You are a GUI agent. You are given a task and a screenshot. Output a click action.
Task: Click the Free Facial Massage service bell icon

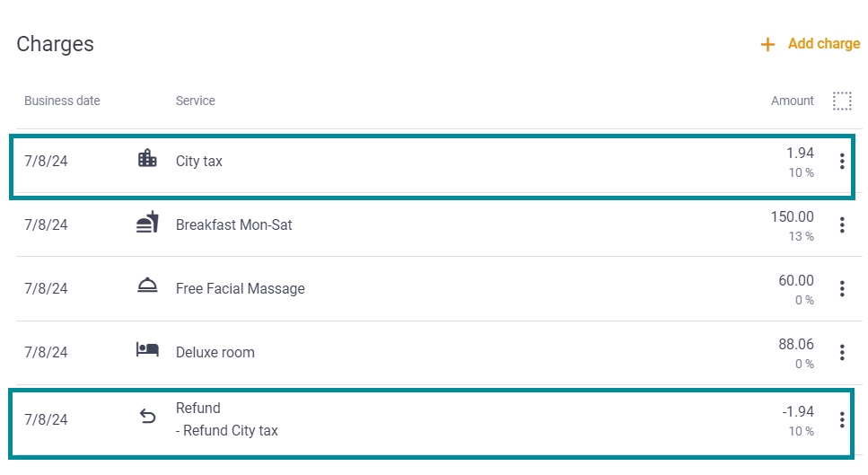147,286
